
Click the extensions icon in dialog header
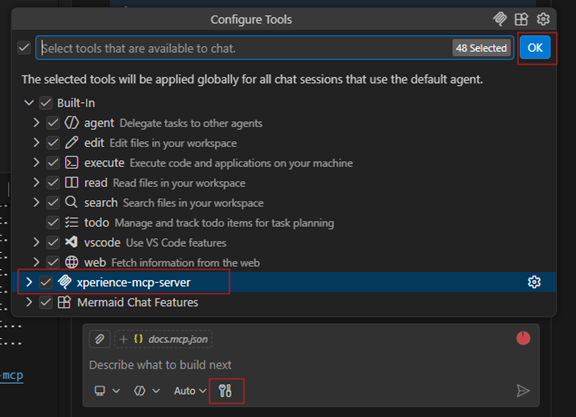coord(521,19)
